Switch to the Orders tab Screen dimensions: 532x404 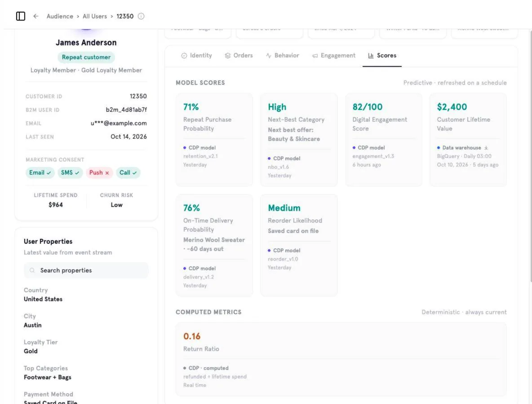tap(239, 55)
